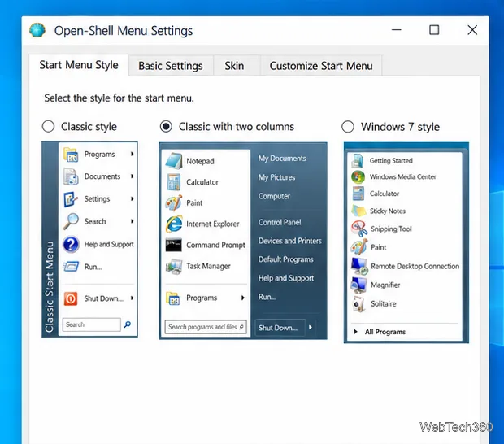Click Help and Support in the two-column preview
This screenshot has height=444, width=504.
pos(286,278)
